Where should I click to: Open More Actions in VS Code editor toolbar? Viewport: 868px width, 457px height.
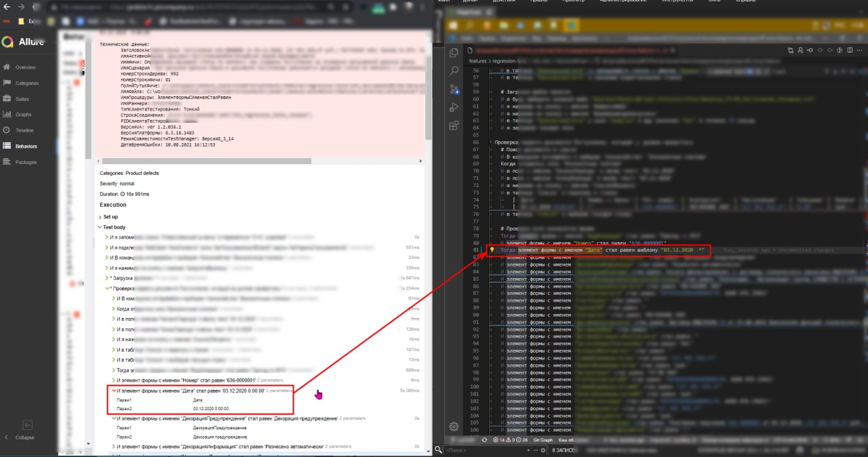860,50
